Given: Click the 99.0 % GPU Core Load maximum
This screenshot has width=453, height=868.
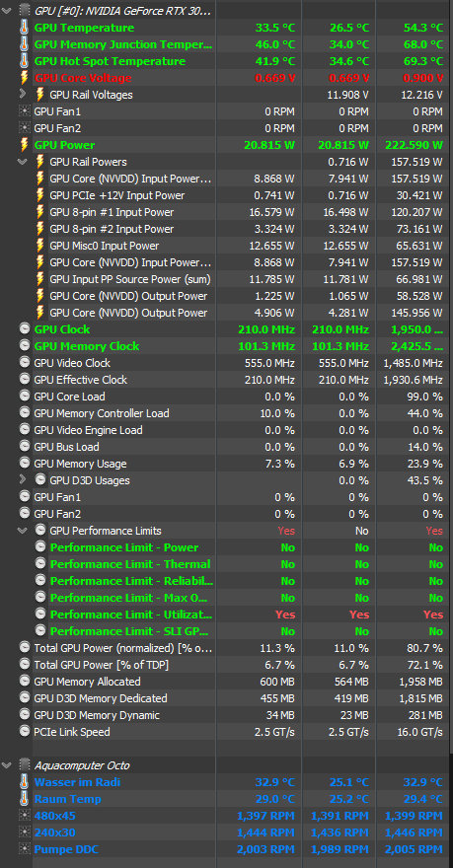Looking at the screenshot, I should (x=424, y=397).
